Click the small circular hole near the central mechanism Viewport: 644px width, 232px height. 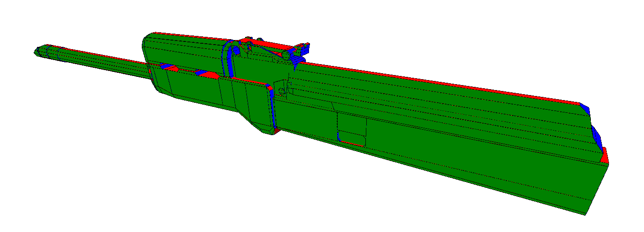pyautogui.click(x=282, y=91)
